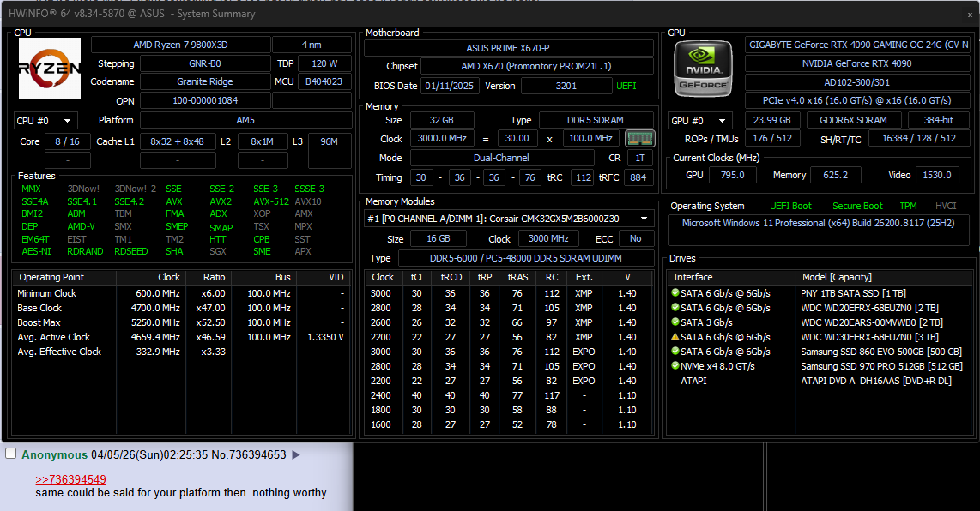Close the HWiNFO System Summary window

pyautogui.click(x=970, y=14)
